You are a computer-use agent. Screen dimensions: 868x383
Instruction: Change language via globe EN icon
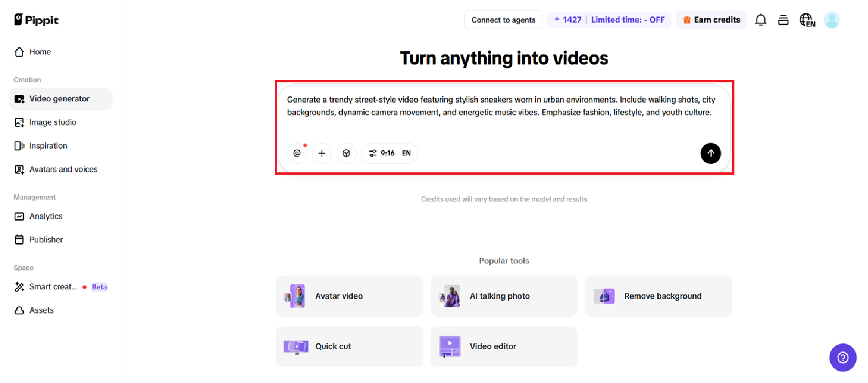point(807,20)
